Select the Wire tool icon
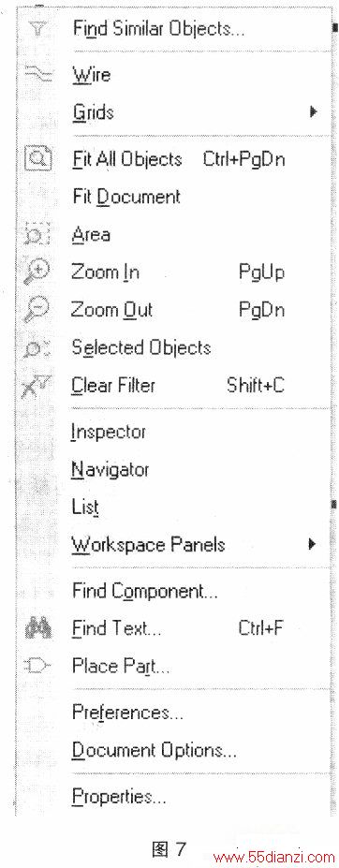 (x=37, y=74)
